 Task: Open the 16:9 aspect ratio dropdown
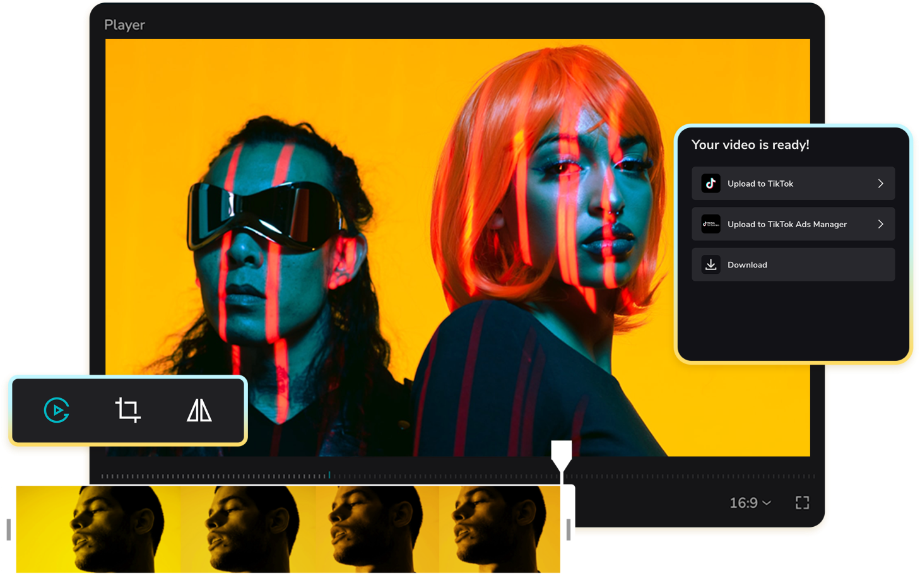pos(750,503)
